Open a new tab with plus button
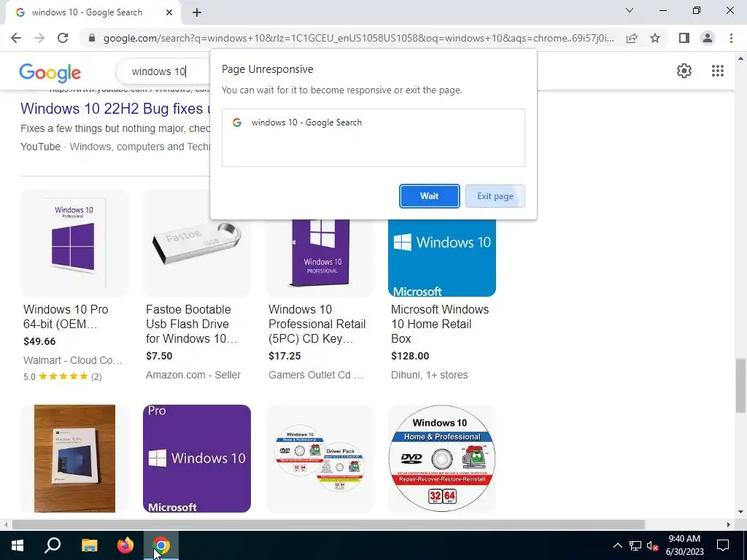 point(197,12)
